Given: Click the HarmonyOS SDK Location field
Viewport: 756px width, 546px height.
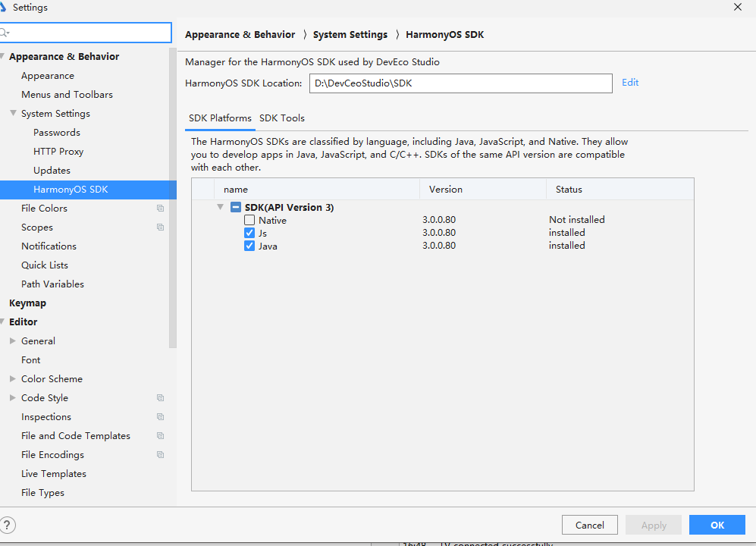Looking at the screenshot, I should click(x=460, y=83).
